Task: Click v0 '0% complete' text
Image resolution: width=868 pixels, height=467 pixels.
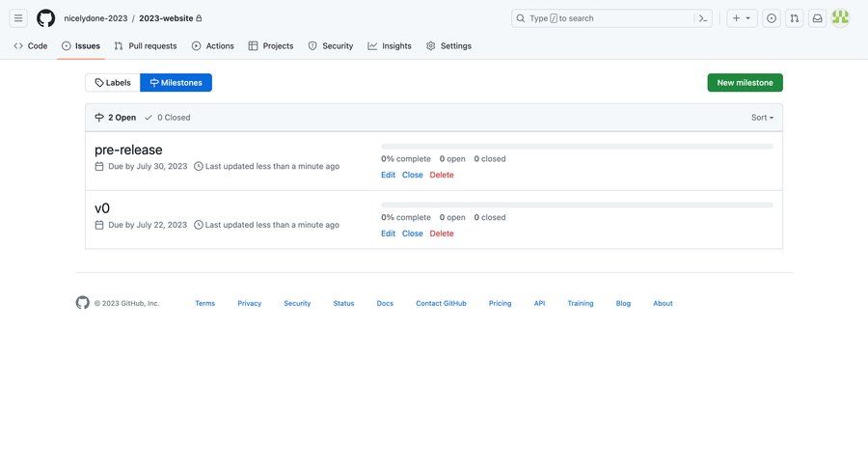Action: [406, 218]
